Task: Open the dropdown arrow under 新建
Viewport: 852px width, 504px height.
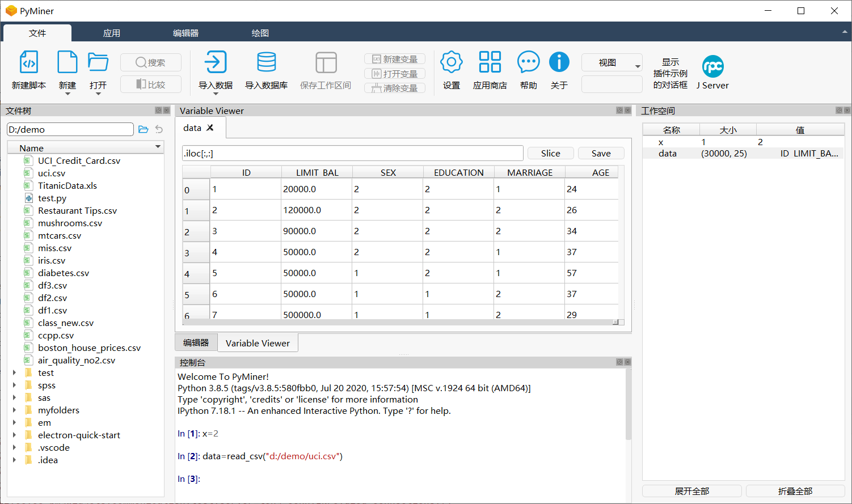Action: (x=68, y=94)
